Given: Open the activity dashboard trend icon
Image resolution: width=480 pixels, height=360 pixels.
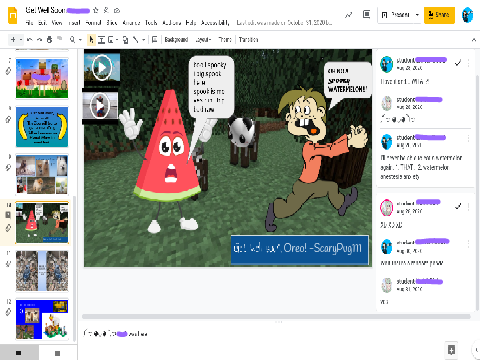Looking at the screenshot, I should point(349,15).
